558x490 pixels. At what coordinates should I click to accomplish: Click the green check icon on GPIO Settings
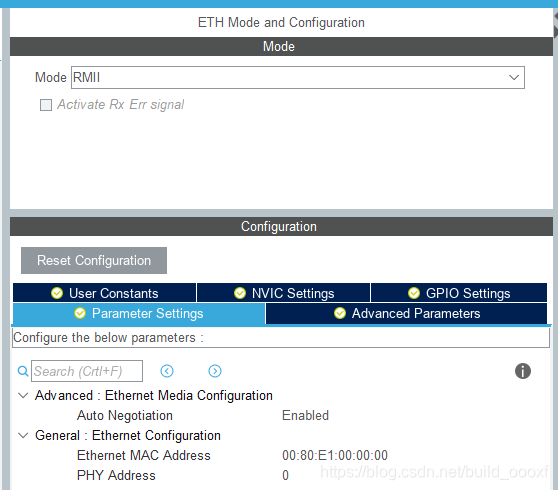tap(414, 293)
